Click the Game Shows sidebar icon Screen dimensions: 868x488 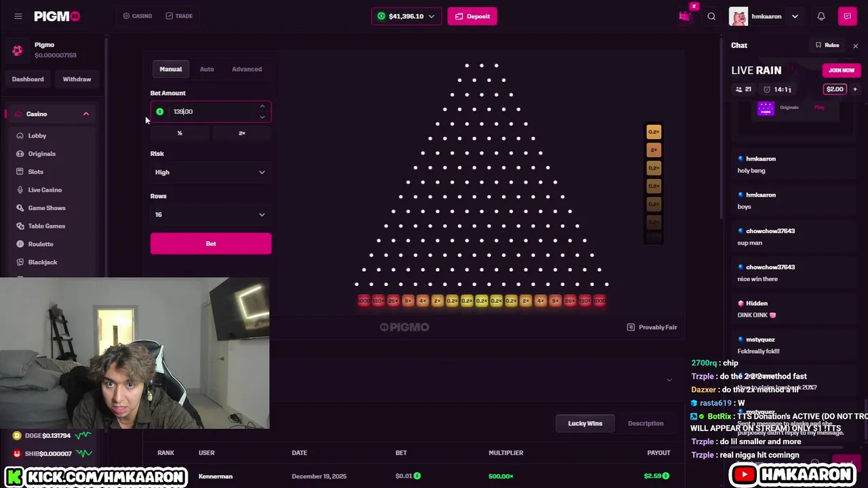point(20,208)
